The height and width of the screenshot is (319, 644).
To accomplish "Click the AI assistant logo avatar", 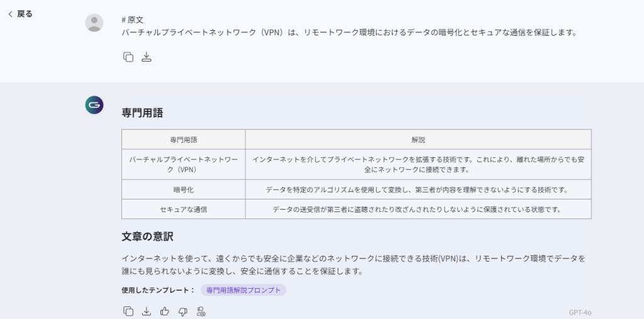I will click(94, 105).
